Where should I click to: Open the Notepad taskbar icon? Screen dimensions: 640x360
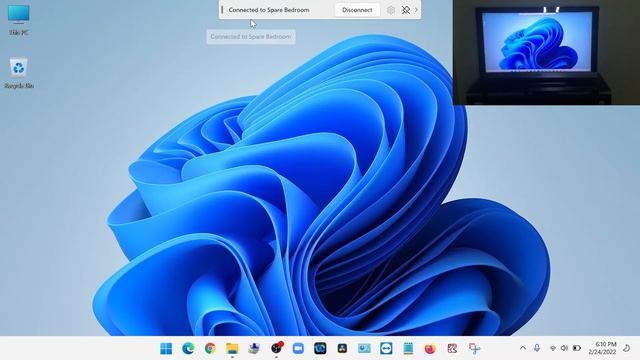coord(408,349)
